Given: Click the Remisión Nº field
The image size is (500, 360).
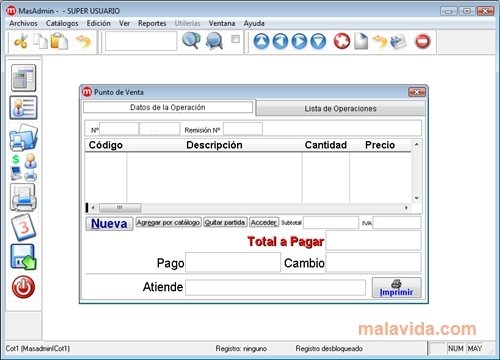Looking at the screenshot, I should tap(243, 129).
